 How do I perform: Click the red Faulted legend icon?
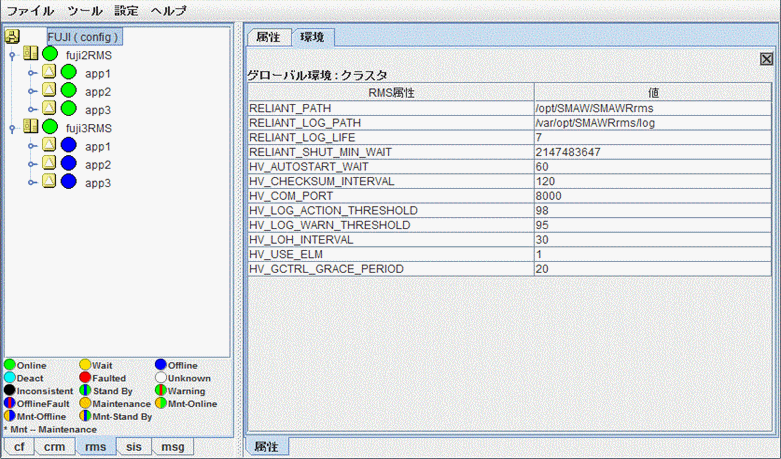click(85, 377)
